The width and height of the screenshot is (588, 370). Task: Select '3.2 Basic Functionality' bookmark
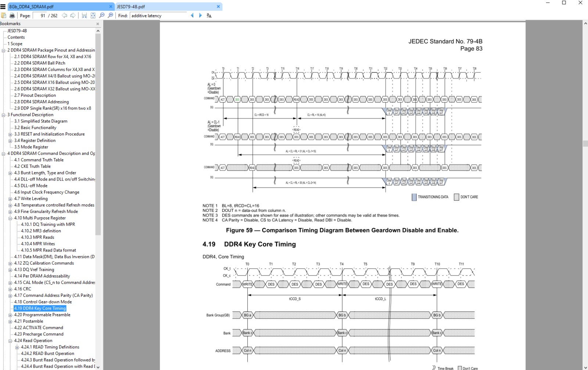click(x=35, y=128)
